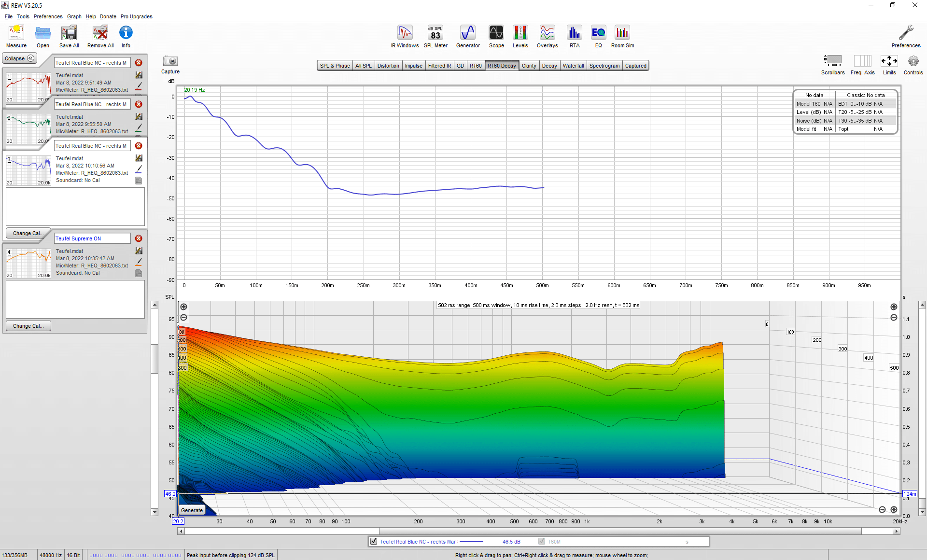This screenshot has width=927, height=560.
Task: Delete the Teufel Supreme ON measurement
Action: point(139,238)
